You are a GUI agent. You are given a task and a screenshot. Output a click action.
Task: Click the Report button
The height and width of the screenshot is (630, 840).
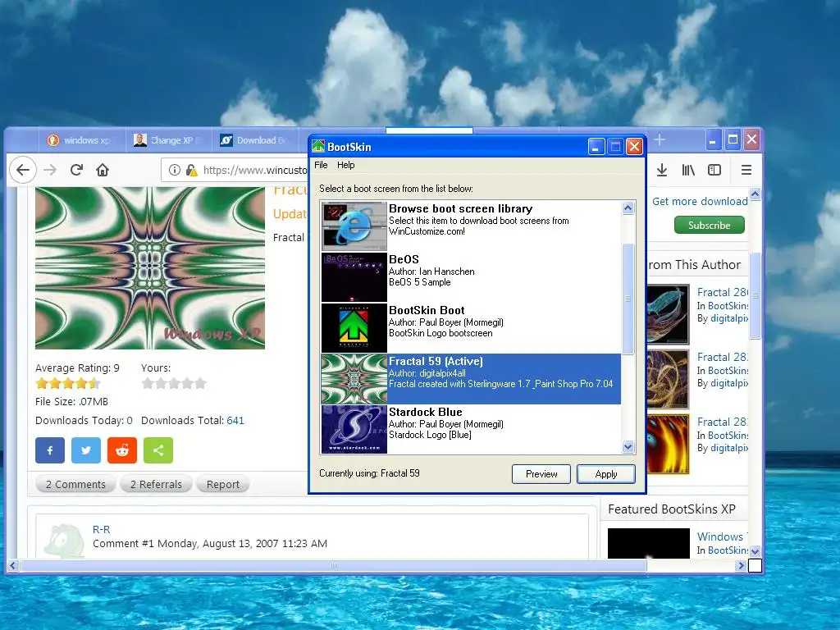click(223, 484)
